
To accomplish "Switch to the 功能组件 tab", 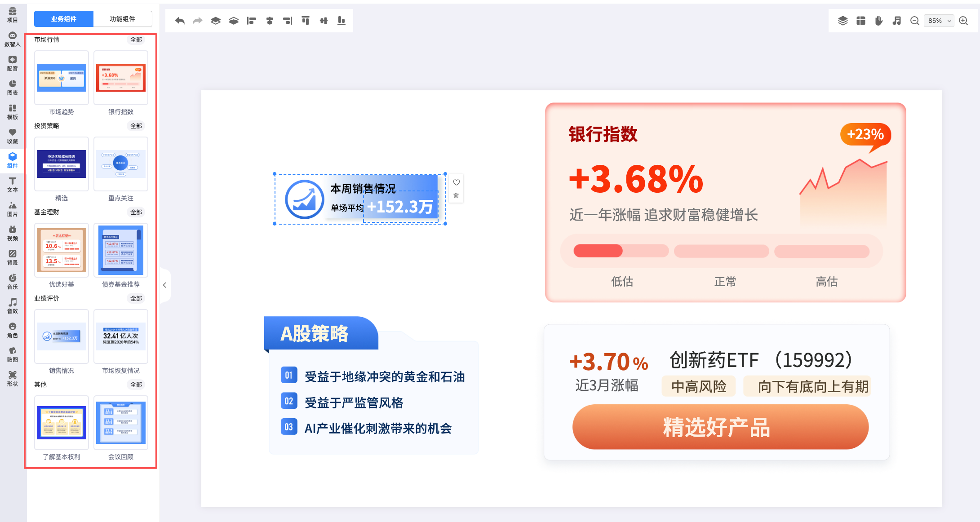I will pyautogui.click(x=122, y=19).
